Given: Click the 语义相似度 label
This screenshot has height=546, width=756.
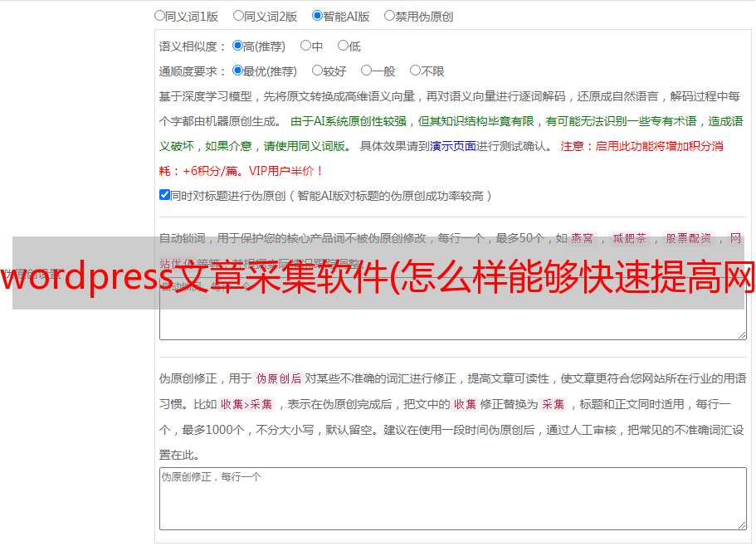Looking at the screenshot, I should pyautogui.click(x=193, y=46).
